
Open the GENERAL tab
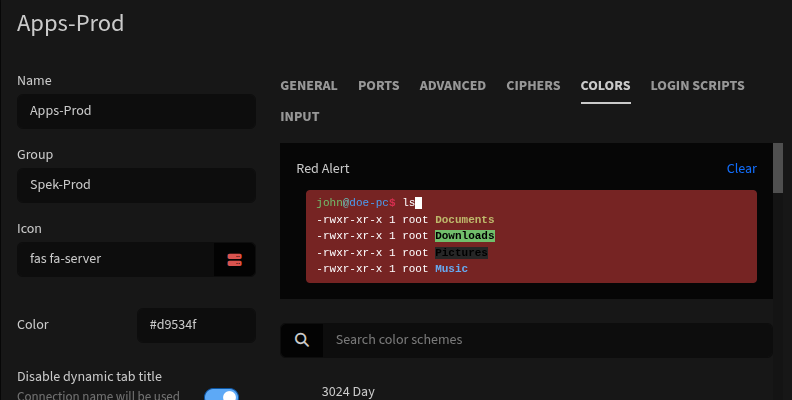[x=309, y=86]
